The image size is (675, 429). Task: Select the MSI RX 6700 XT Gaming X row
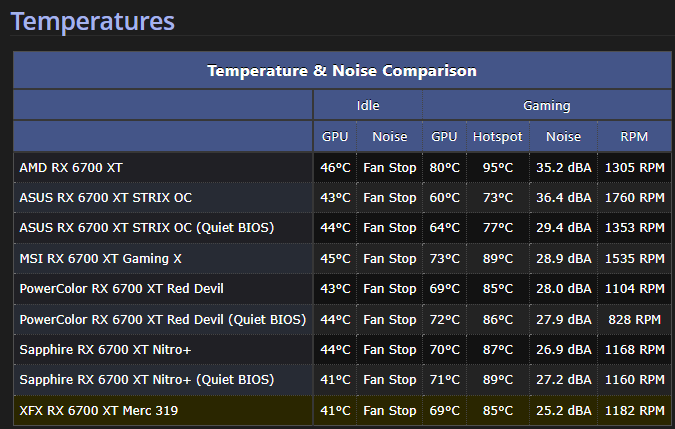(x=101, y=259)
